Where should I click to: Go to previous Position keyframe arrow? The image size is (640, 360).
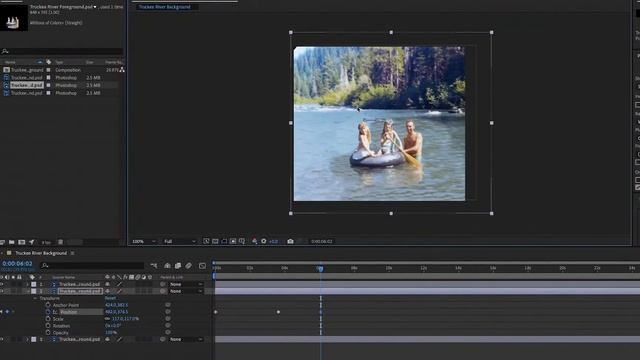(2, 312)
